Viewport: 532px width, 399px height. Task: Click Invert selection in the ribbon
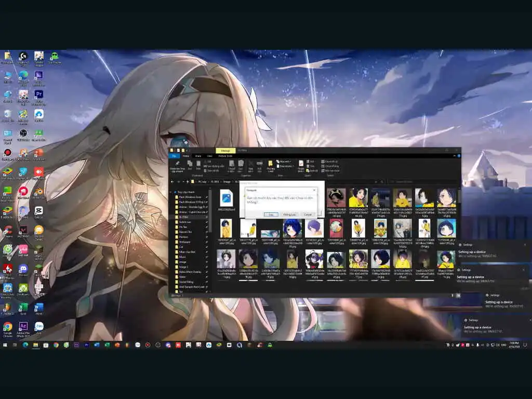(x=330, y=170)
